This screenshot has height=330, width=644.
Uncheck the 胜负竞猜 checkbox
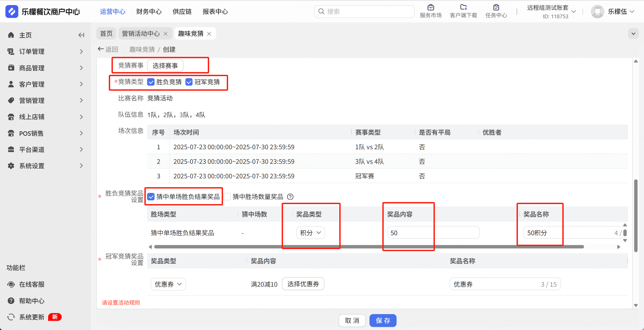[x=151, y=82]
